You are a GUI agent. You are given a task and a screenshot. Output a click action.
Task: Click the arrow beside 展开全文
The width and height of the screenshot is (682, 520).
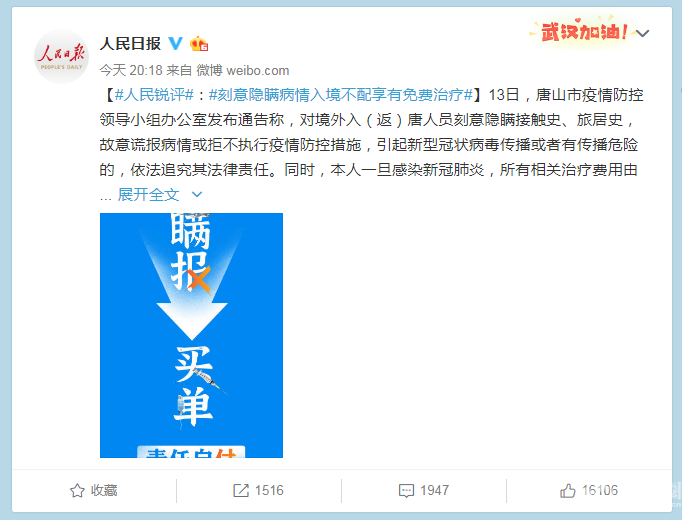[197, 194]
